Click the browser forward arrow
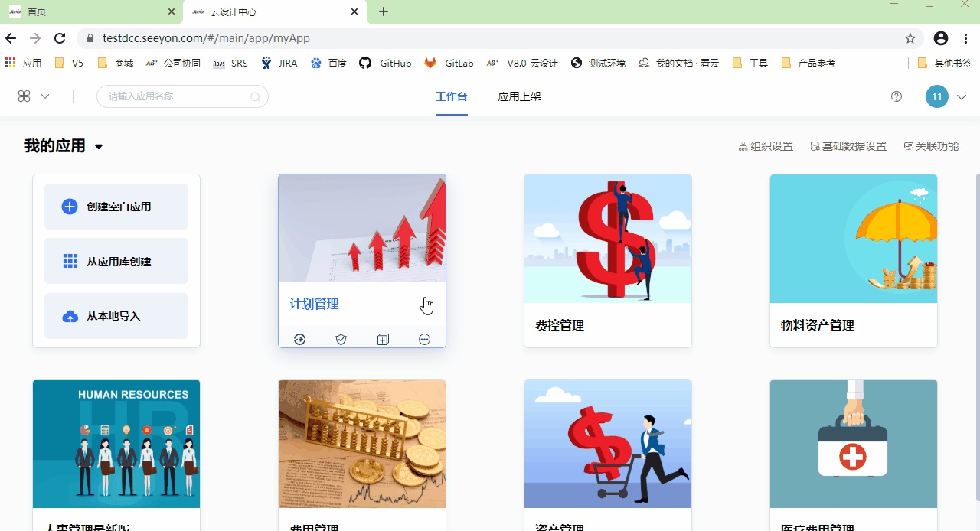 tap(35, 38)
